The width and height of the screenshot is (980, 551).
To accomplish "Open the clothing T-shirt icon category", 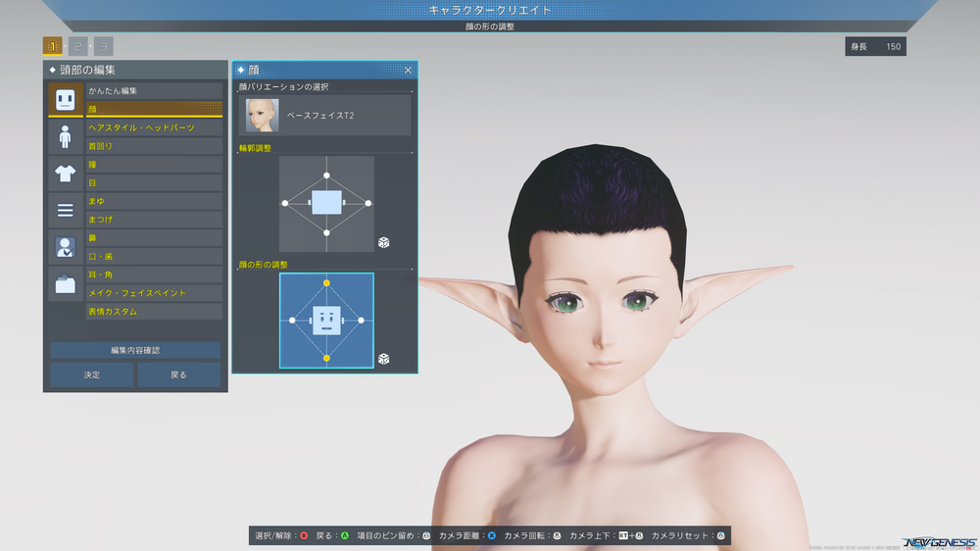I will pyautogui.click(x=65, y=174).
